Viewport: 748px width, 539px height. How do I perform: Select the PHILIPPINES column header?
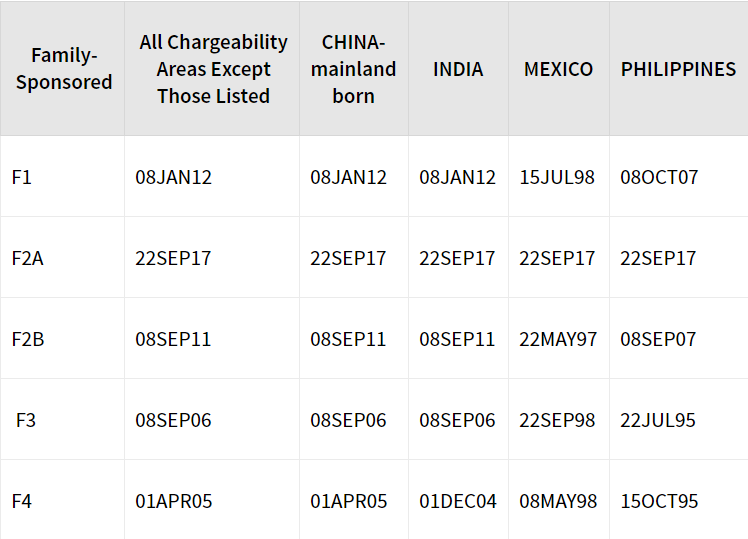pos(678,69)
